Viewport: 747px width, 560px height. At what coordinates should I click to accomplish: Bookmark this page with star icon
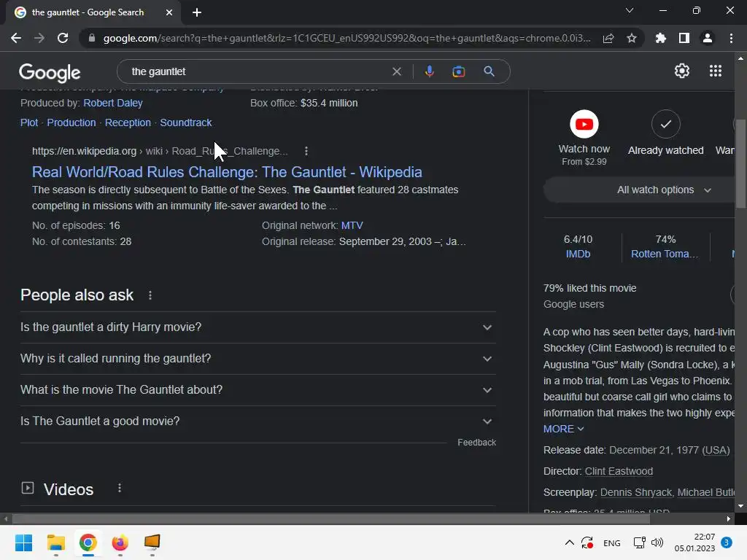pyautogui.click(x=632, y=38)
